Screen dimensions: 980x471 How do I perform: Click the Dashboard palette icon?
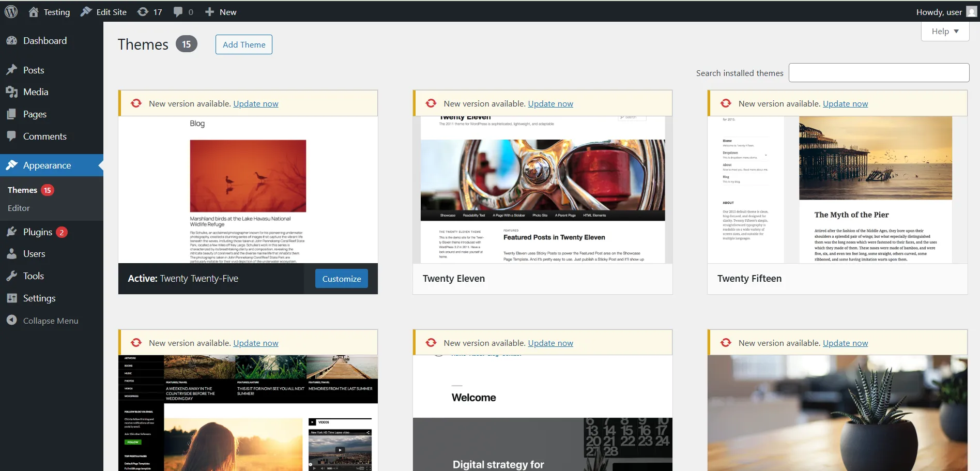12,40
